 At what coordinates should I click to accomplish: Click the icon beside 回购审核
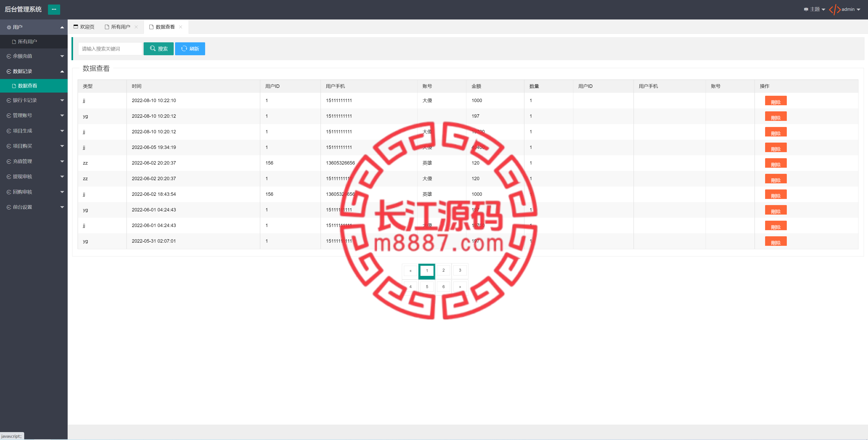point(9,192)
